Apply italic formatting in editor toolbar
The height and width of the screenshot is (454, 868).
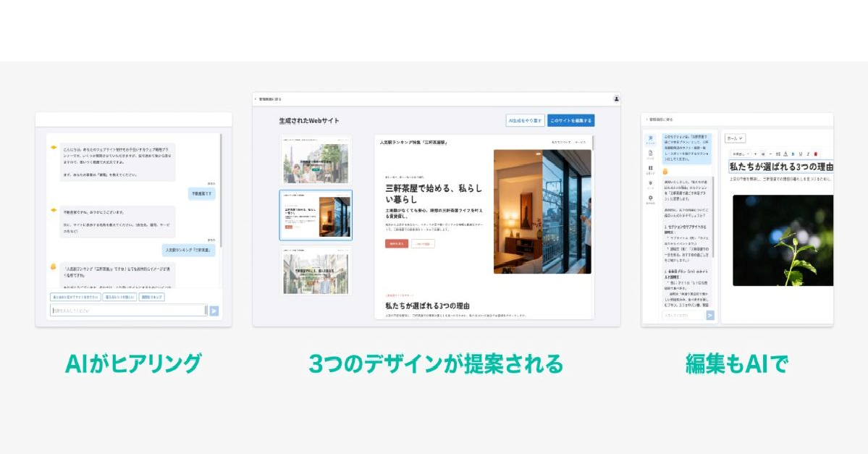[x=808, y=154]
